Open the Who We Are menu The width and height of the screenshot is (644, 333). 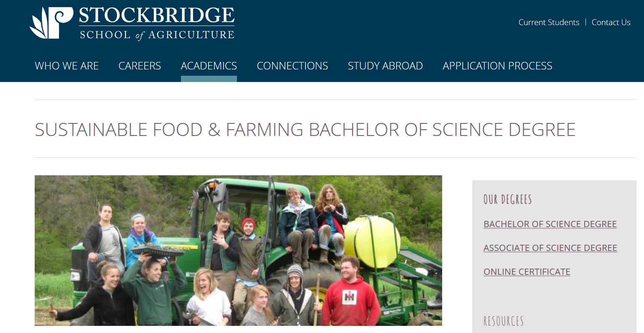coord(67,66)
